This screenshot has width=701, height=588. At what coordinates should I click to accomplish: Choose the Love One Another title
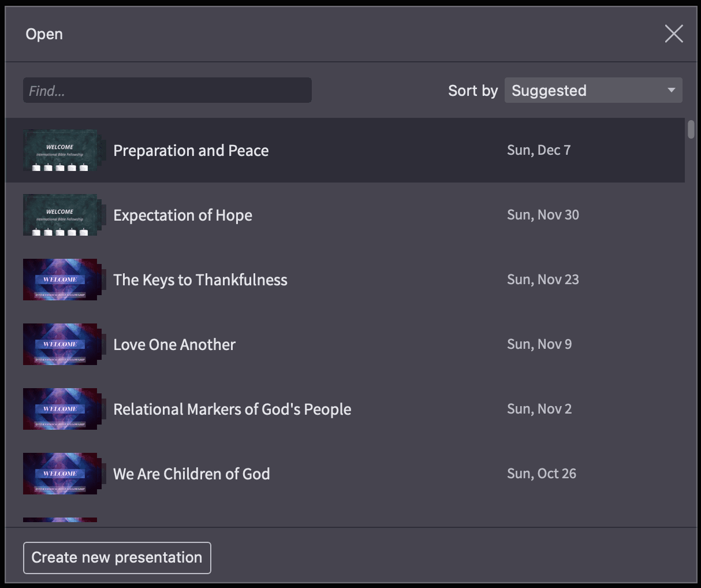click(174, 345)
